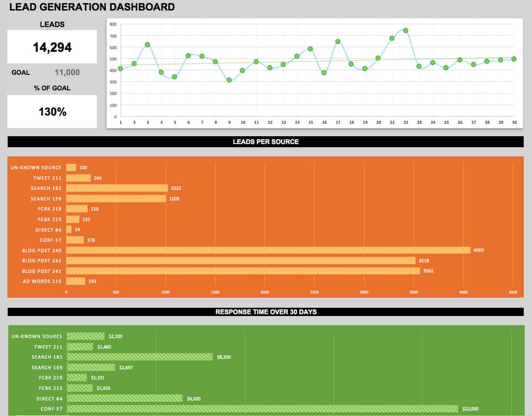Click the 14,294 leads total cell
The width and height of the screenshot is (532, 416).
52,47
